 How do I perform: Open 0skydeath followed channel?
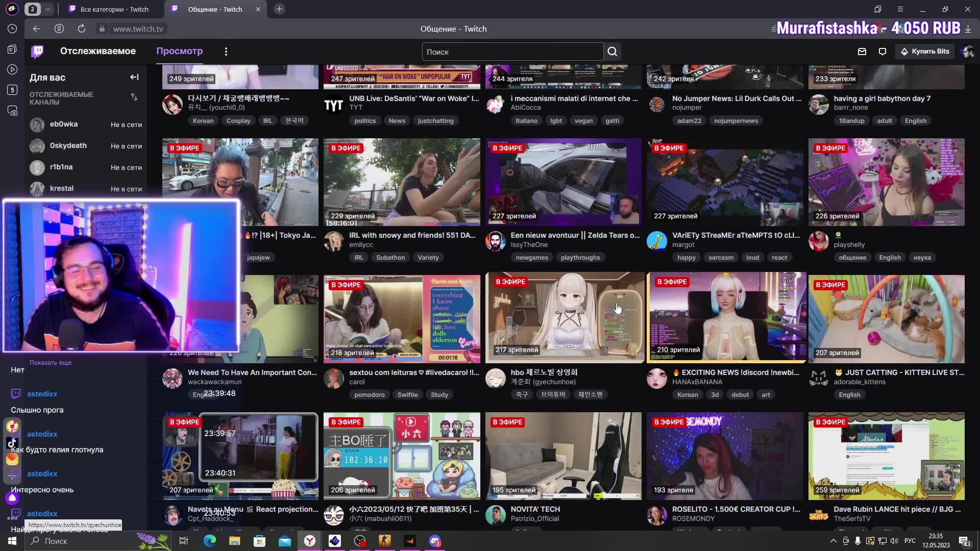(x=86, y=146)
